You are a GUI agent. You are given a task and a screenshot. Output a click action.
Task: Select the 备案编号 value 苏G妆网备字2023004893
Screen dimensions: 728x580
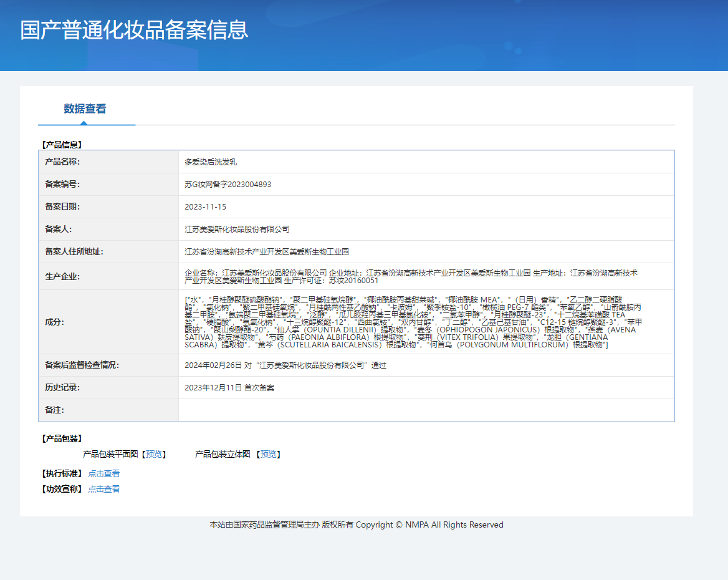[x=228, y=185]
